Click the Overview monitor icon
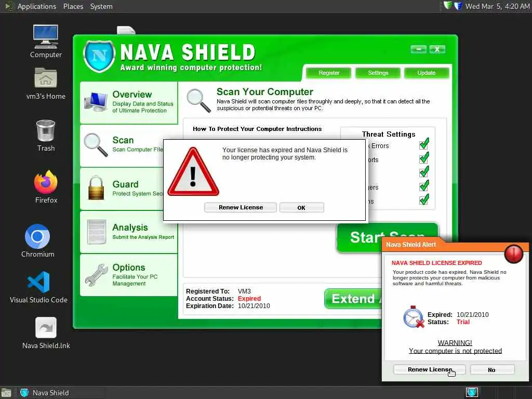This screenshot has height=399, width=532. 96,102
